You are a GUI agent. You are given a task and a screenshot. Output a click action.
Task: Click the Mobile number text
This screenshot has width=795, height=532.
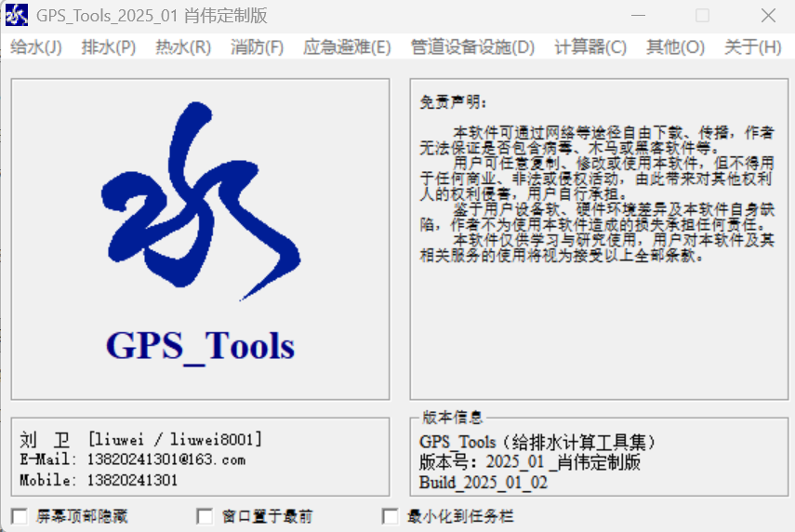click(132, 480)
